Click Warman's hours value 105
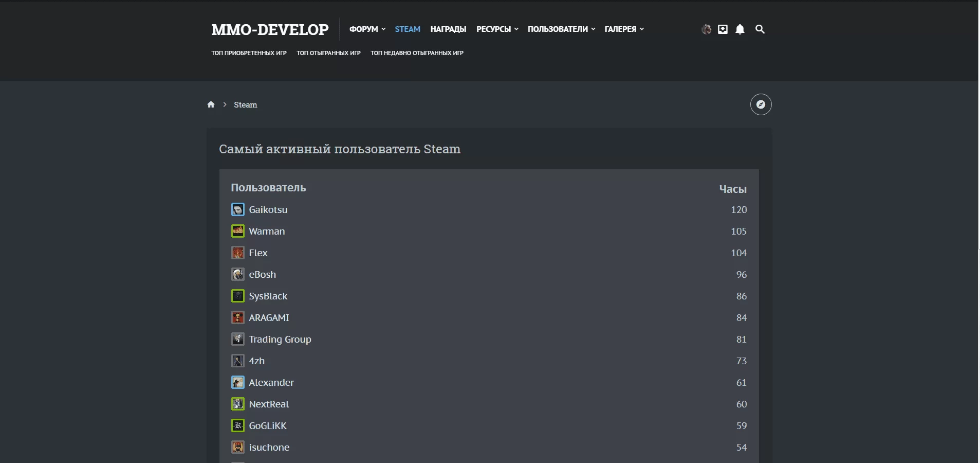This screenshot has width=980, height=463. pyautogui.click(x=739, y=231)
